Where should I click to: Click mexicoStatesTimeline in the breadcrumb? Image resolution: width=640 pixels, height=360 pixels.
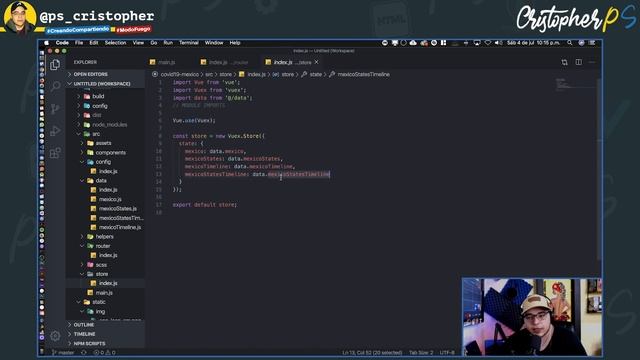point(363,74)
